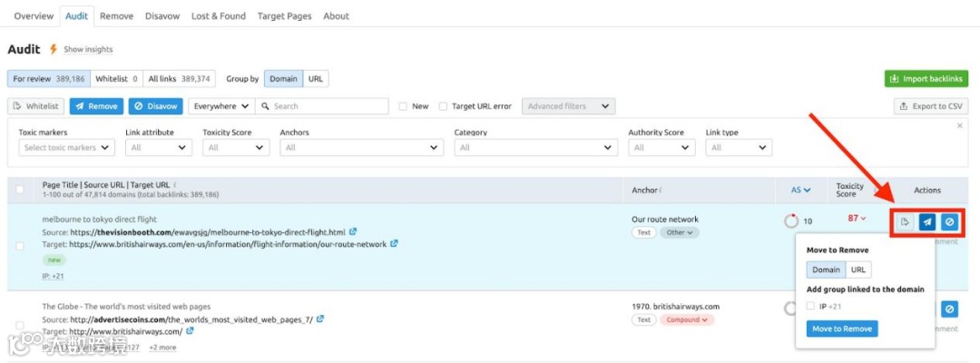Screen dimensions: 980x363
Task: Click the blue Disavow toolbar button
Action: [156, 106]
